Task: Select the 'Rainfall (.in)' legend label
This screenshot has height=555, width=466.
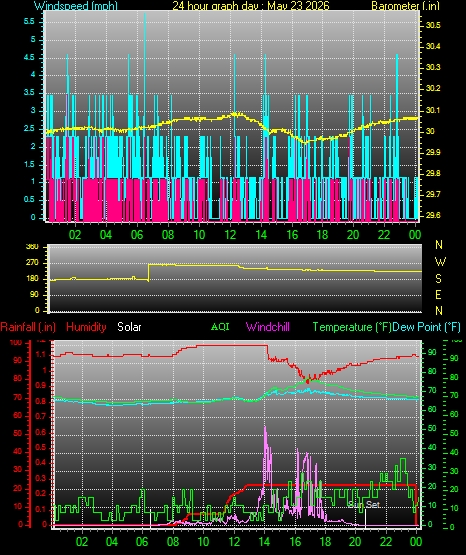Action: (x=28, y=327)
